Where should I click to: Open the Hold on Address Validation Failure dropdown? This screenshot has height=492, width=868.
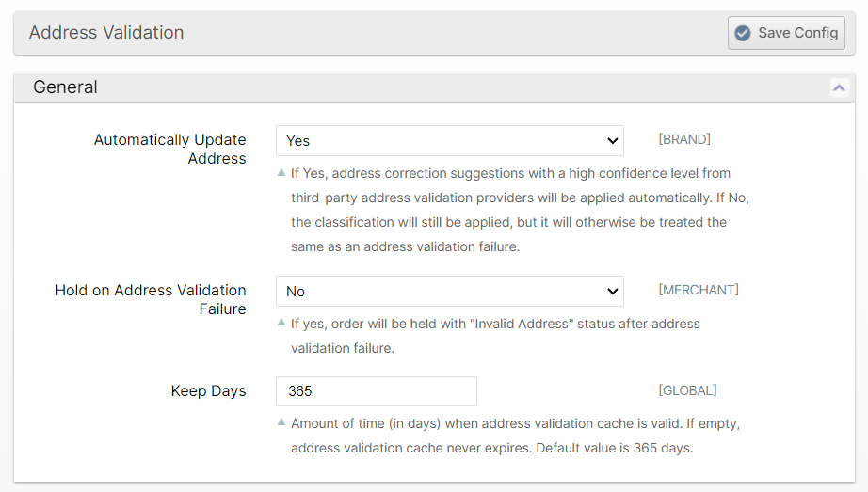[449, 292]
